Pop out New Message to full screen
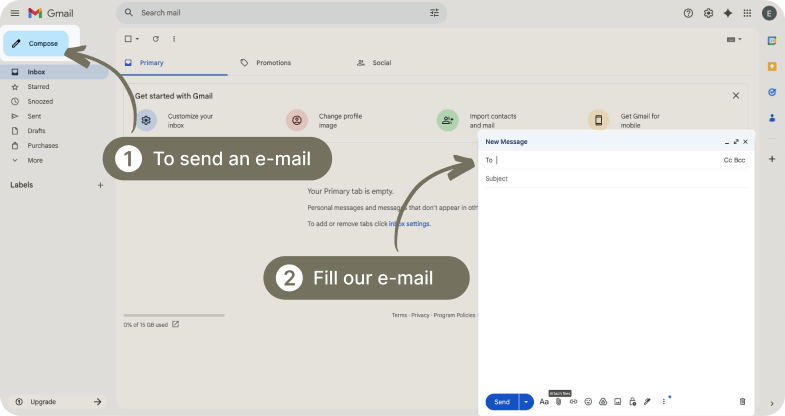The height and width of the screenshot is (416, 785). tap(736, 142)
